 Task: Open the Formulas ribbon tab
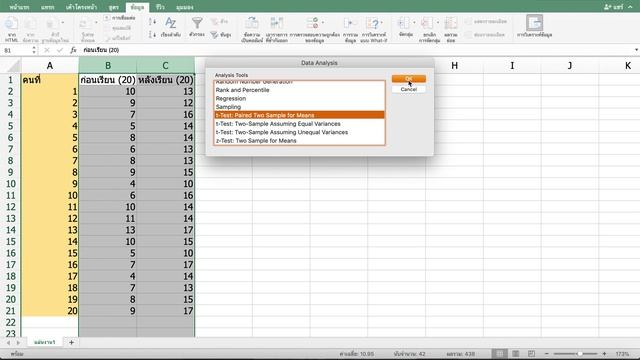(114, 7)
